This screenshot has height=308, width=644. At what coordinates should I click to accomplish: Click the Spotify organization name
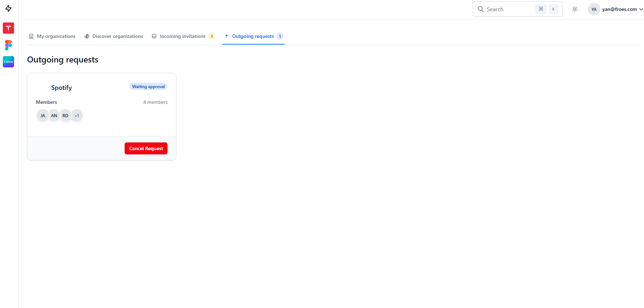click(61, 88)
